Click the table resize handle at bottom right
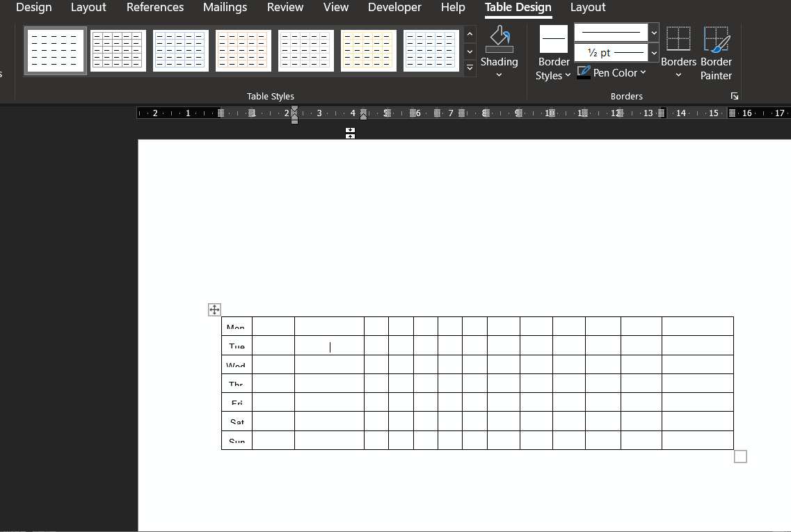The width and height of the screenshot is (791, 532). 740,456
